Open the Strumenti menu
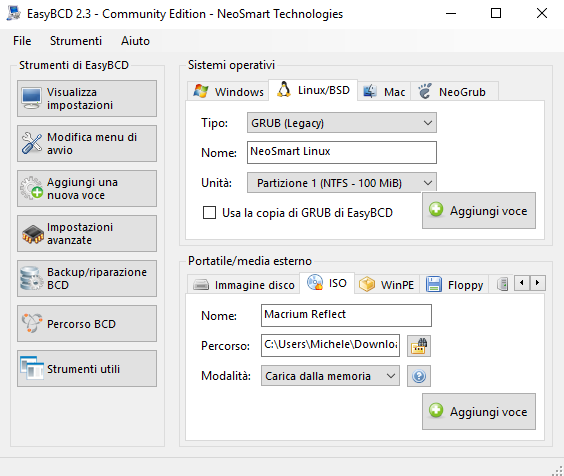 tap(76, 41)
